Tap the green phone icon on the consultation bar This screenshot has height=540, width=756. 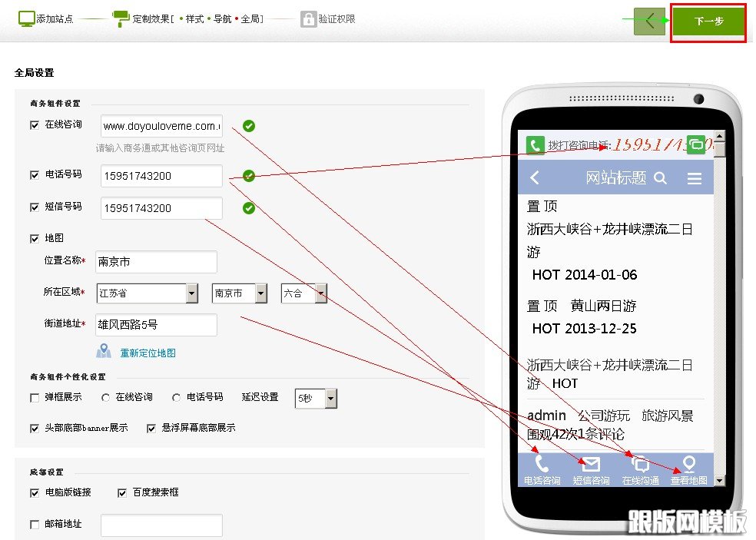tap(535, 144)
